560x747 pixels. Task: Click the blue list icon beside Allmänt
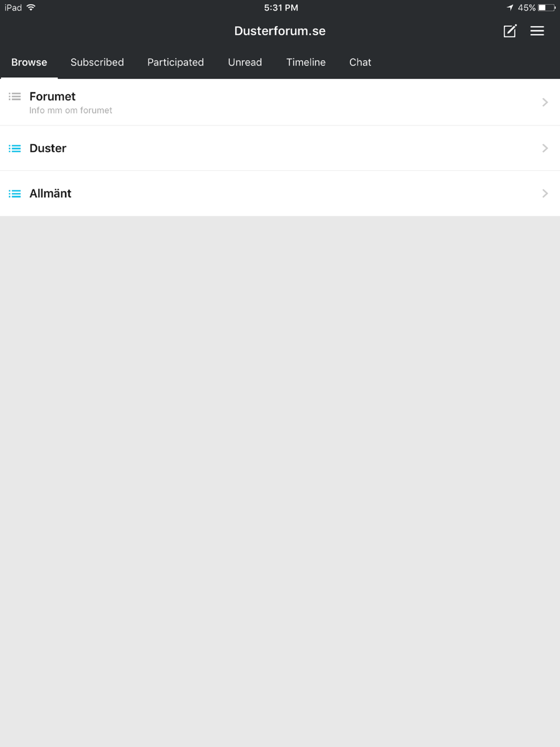15,194
